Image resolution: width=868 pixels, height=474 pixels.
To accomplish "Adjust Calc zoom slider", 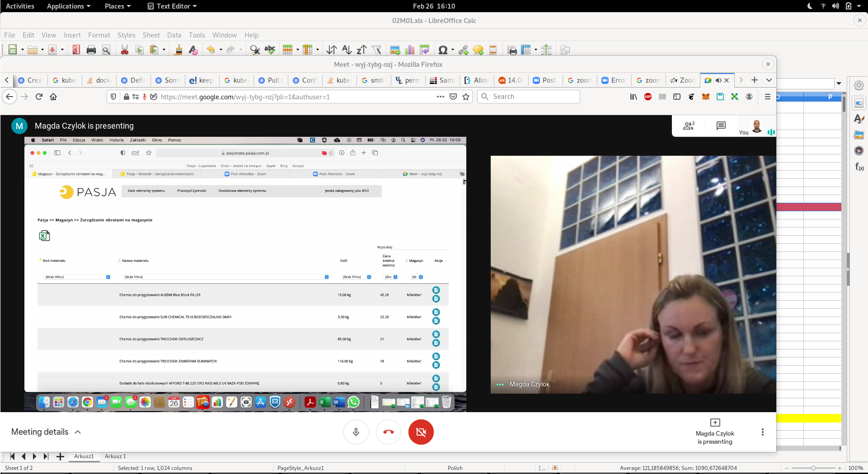I will pyautogui.click(x=813, y=468).
